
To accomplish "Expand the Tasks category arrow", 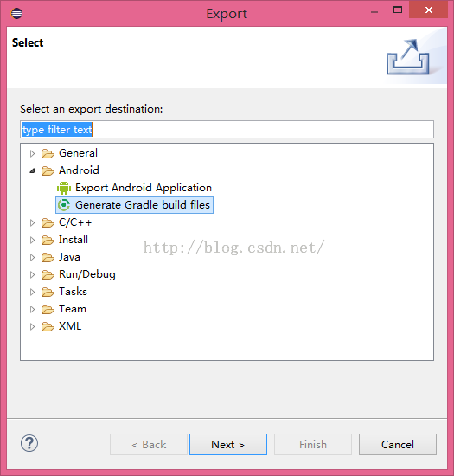I will pyautogui.click(x=32, y=292).
